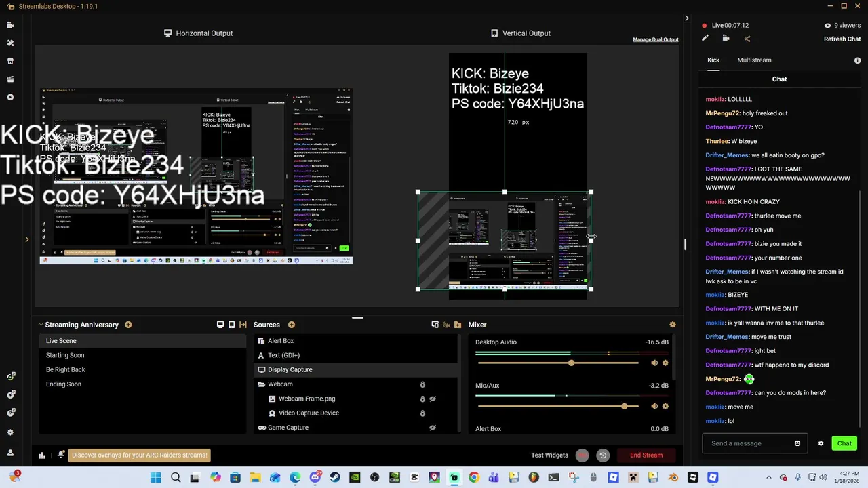Click the performance stats bar chart icon

pyautogui.click(x=42, y=455)
